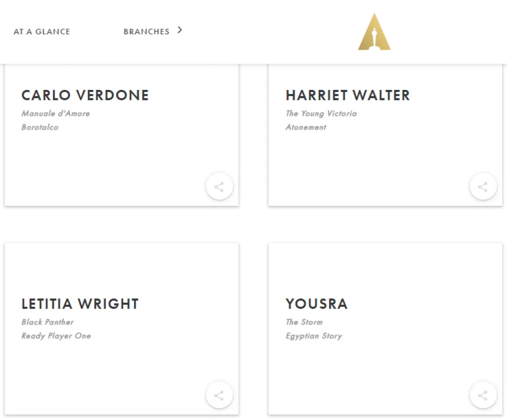Share Letitia Wright's card

click(219, 395)
